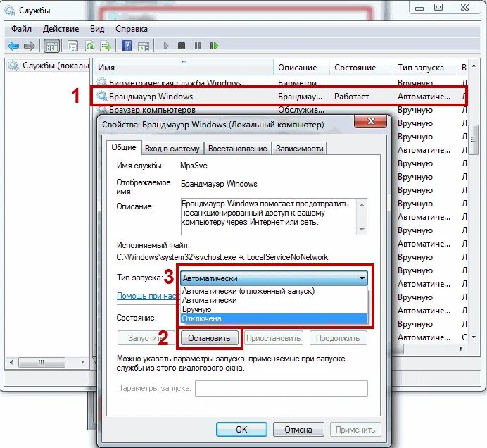Select the gear icon of Брандмауэр Windows row
This screenshot has width=487, height=448.
click(101, 96)
